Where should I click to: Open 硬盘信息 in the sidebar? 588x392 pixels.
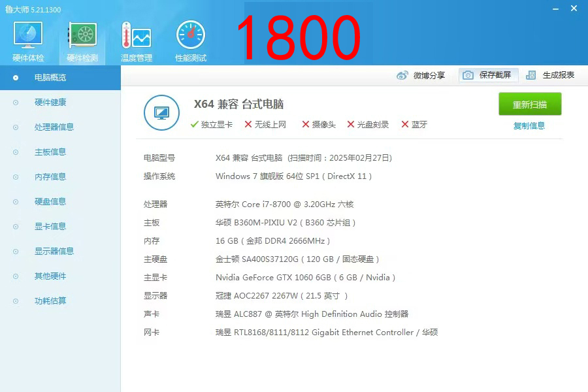(x=50, y=201)
